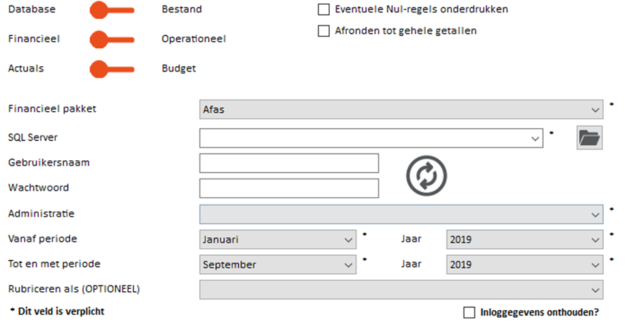Tick the Inloggegevens onthouden checkbox
Viewport: 644px width, 330px height.
469,312
